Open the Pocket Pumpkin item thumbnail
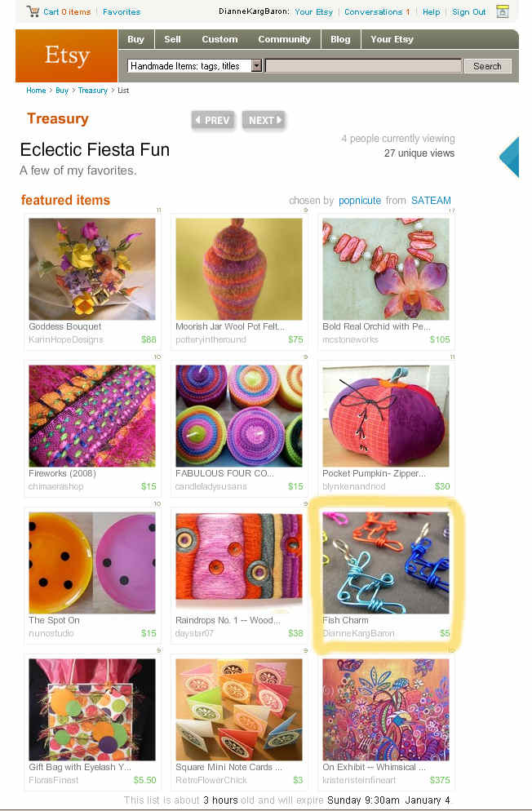532x811 pixels. point(386,416)
